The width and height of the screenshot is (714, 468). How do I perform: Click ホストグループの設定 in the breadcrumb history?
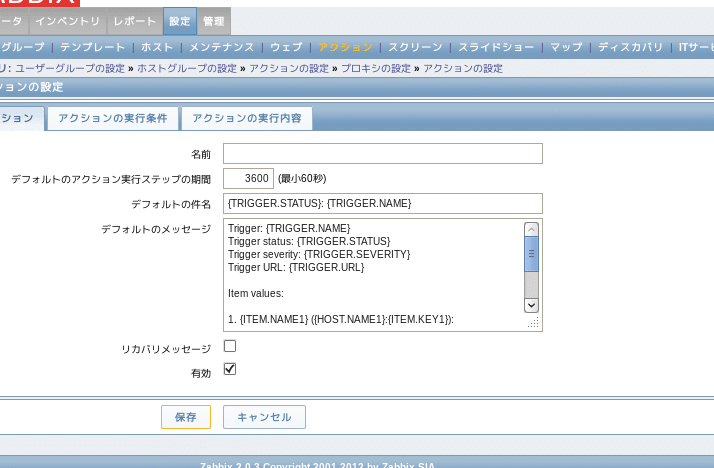tap(187, 68)
